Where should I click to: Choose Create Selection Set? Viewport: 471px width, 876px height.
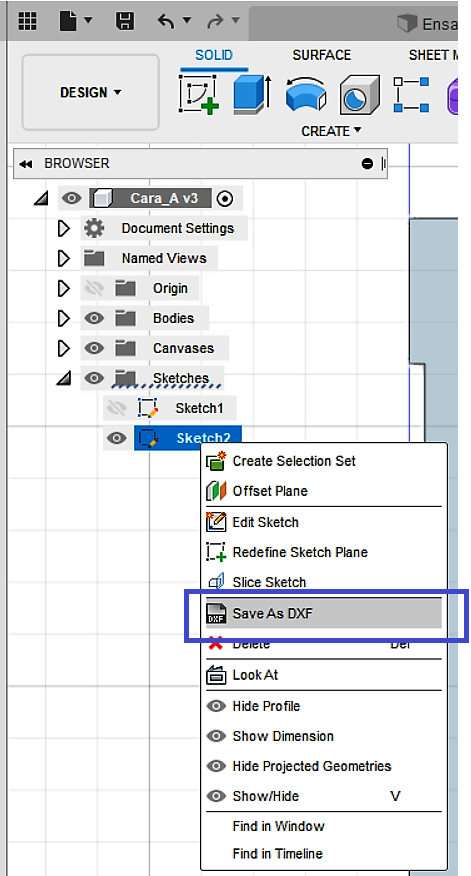pos(323,461)
